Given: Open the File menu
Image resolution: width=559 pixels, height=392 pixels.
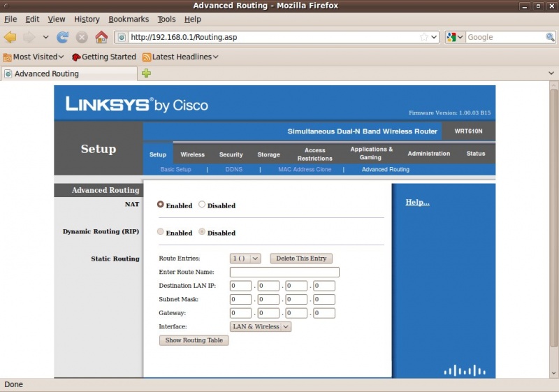Looking at the screenshot, I should tap(10, 20).
